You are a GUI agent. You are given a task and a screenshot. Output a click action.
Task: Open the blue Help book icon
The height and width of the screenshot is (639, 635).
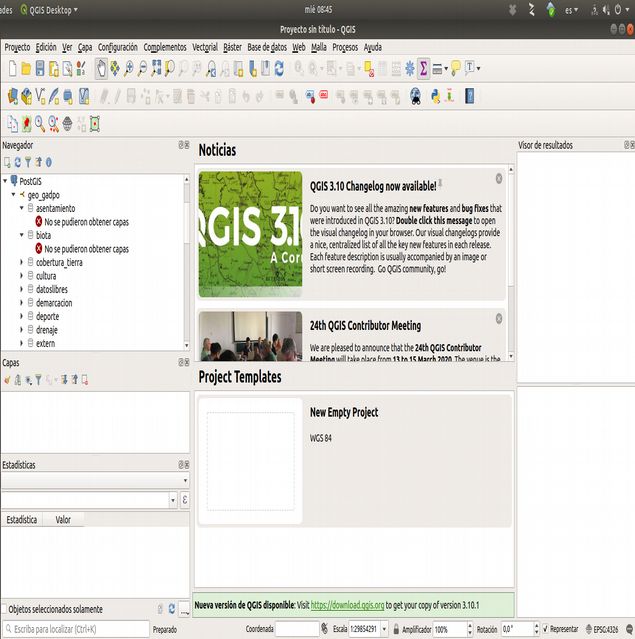coord(470,97)
